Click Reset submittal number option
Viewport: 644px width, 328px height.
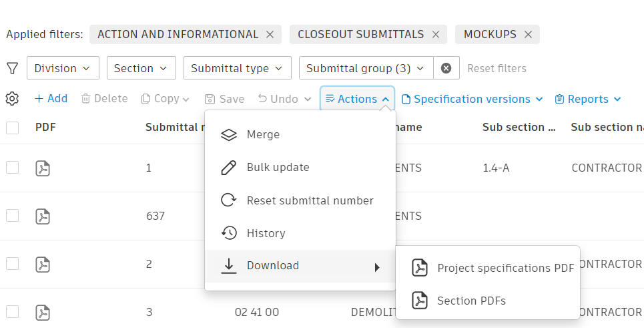pos(310,200)
